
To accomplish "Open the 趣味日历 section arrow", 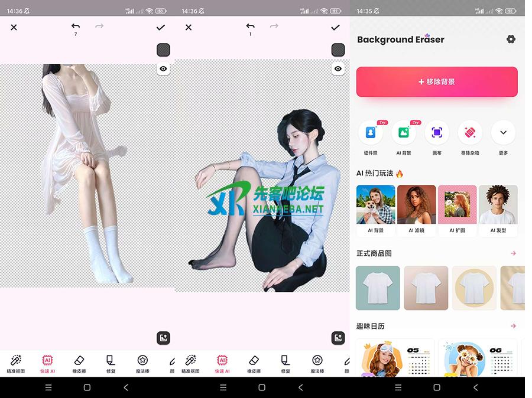I will coord(514,325).
